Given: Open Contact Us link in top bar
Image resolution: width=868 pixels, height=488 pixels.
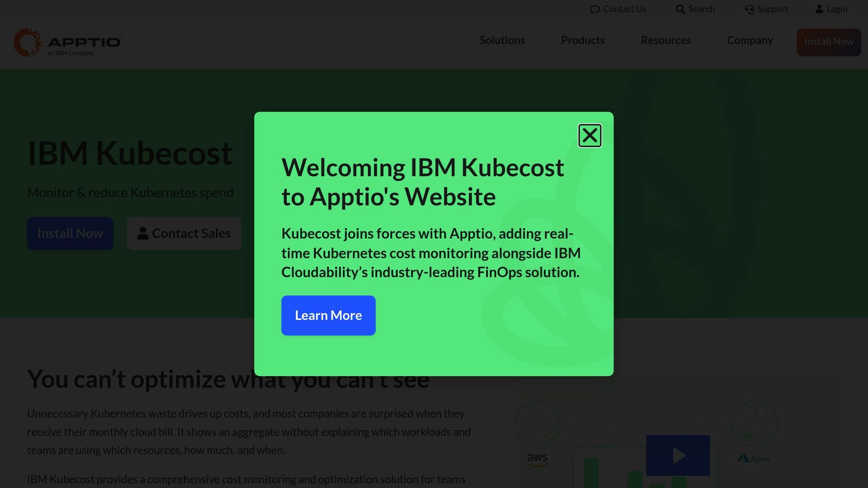Looking at the screenshot, I should [x=618, y=9].
